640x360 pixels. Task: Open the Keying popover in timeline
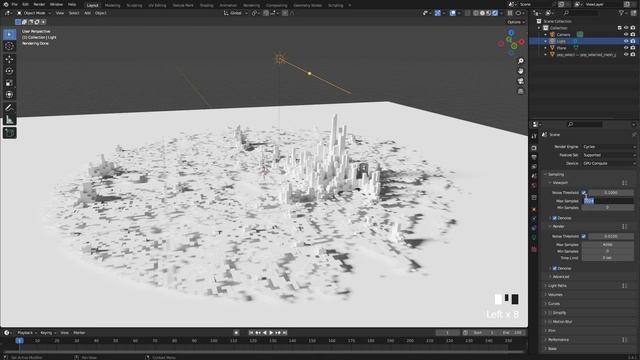point(48,333)
